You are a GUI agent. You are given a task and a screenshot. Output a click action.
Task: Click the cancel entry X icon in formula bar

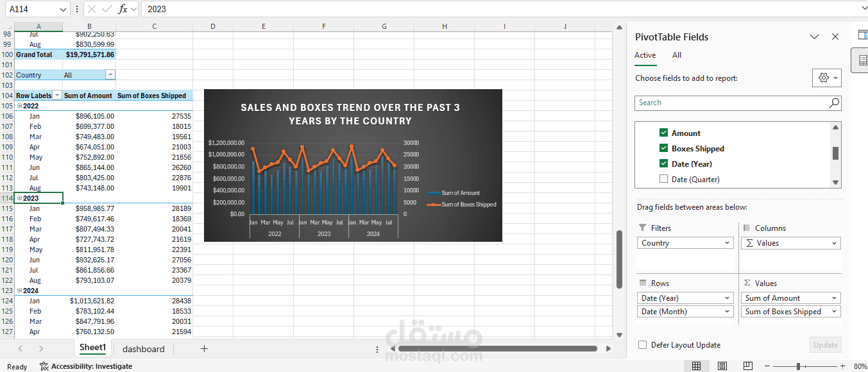92,9
